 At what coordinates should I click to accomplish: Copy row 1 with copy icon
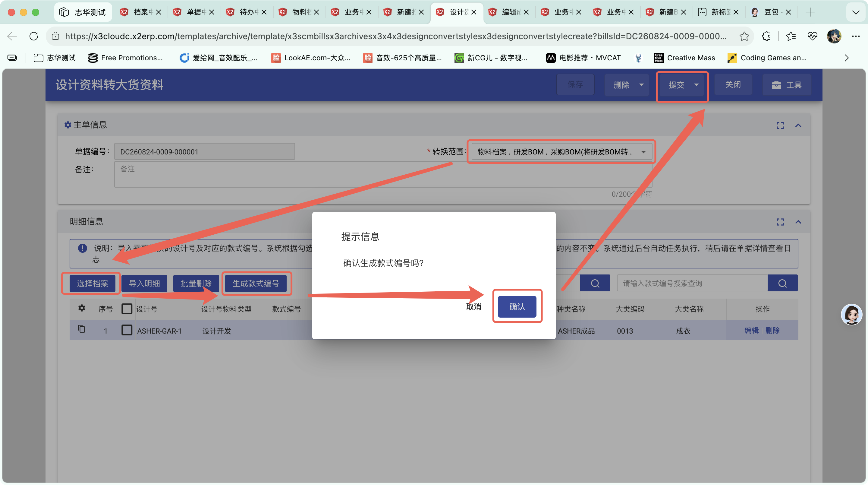(82, 329)
